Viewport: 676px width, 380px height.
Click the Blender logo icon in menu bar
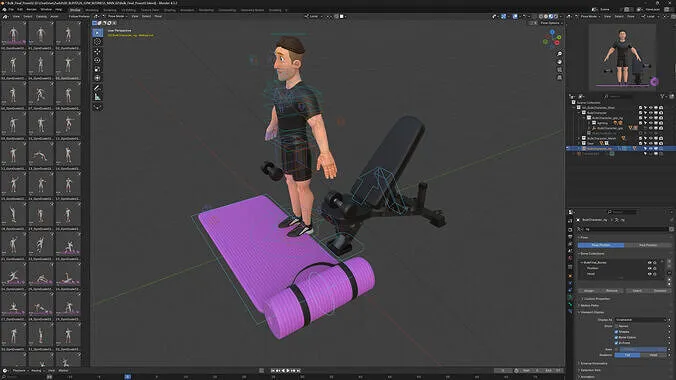(x=4, y=9)
